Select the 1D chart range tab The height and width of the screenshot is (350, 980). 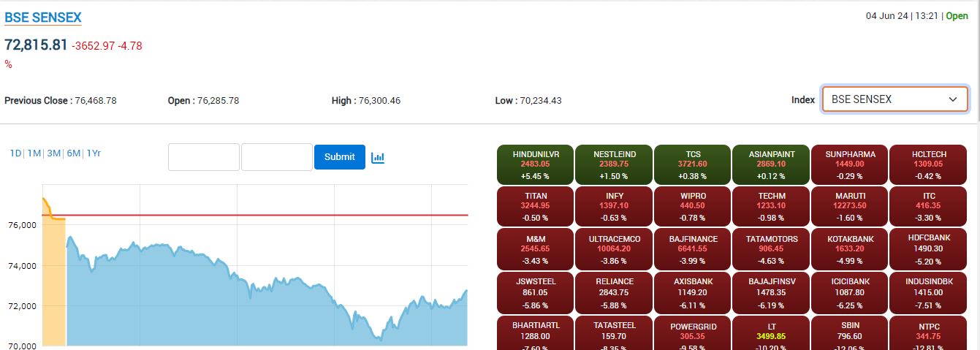pyautogui.click(x=15, y=153)
